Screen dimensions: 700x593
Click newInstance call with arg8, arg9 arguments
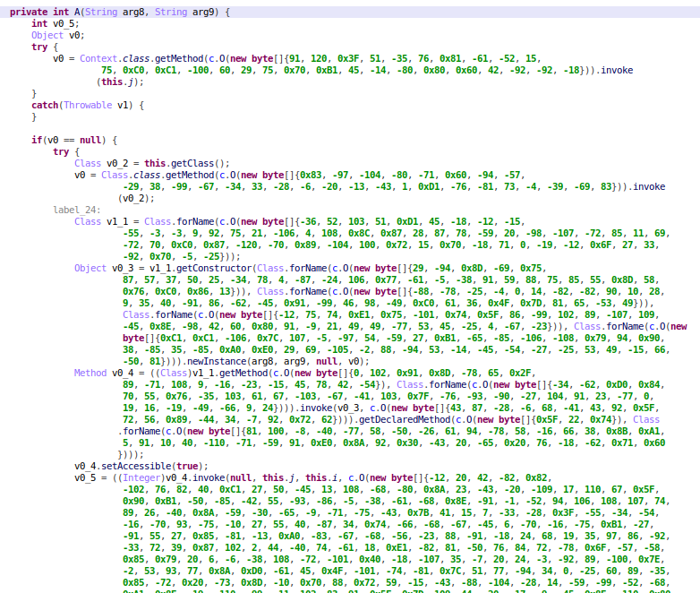point(216,361)
